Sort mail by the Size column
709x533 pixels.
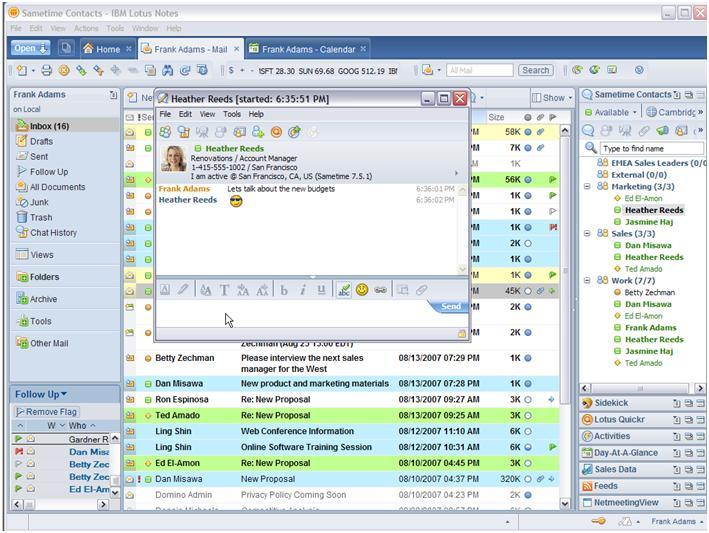(496, 117)
